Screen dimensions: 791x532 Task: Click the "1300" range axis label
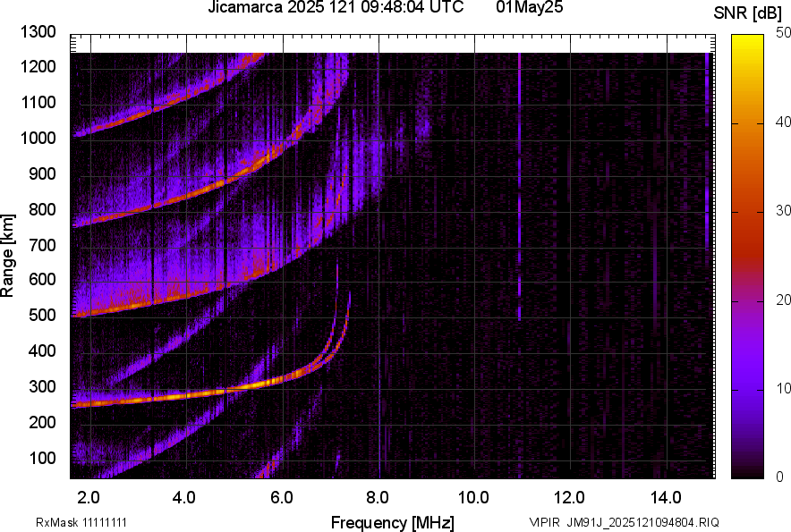[38, 32]
